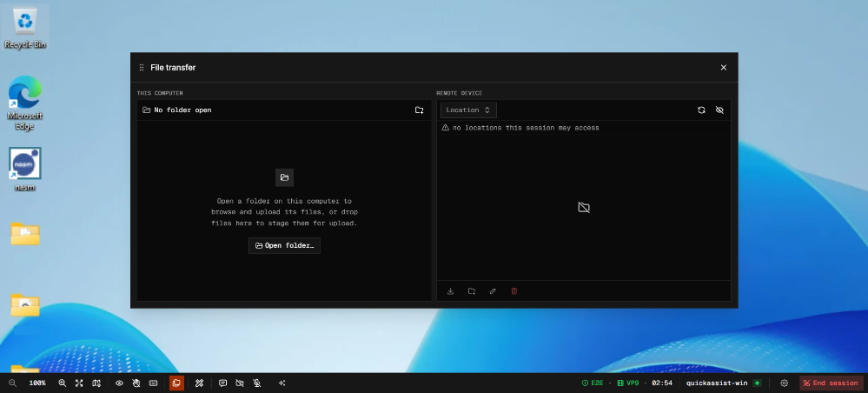Toggle the crossed-out pointer input icon
Screen dimensions: 868x393
coord(136,383)
